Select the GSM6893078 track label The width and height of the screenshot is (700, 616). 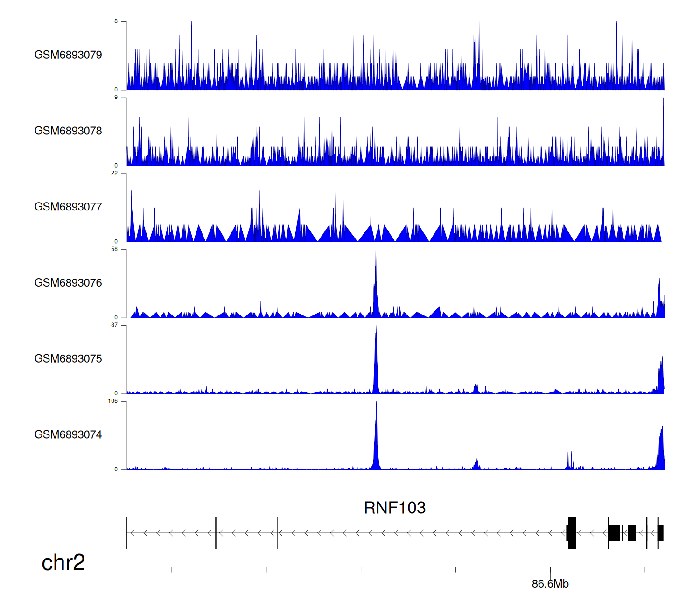[68, 131]
